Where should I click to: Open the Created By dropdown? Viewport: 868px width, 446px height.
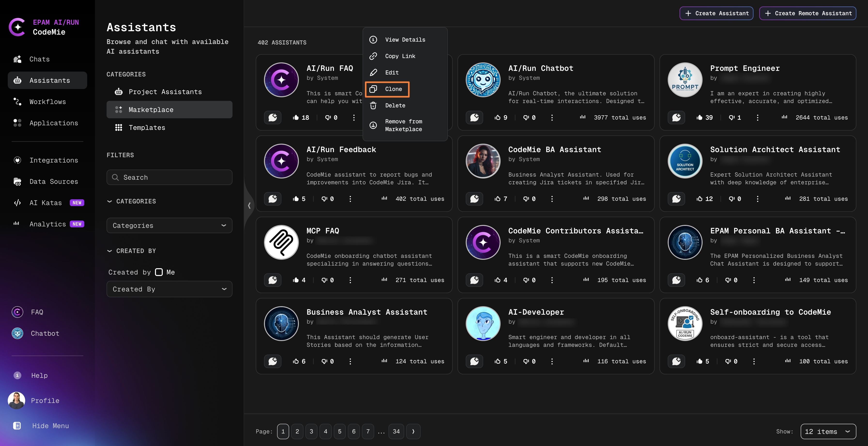coord(169,289)
